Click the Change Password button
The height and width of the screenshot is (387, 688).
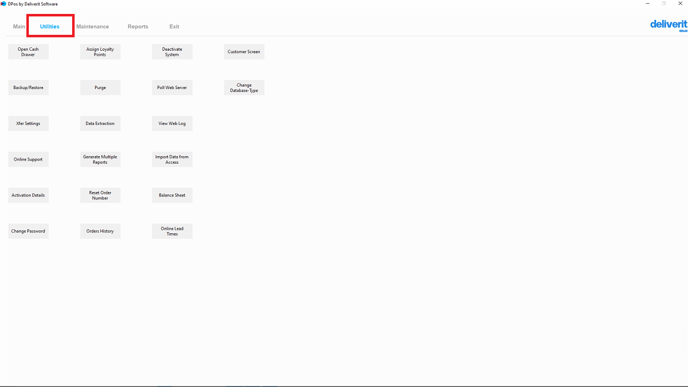point(28,231)
